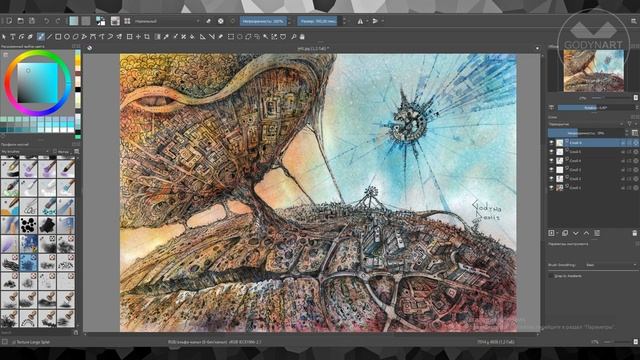Open the brush presets grid popup
The width and height of the screenshot is (640, 360).
pos(127,21)
